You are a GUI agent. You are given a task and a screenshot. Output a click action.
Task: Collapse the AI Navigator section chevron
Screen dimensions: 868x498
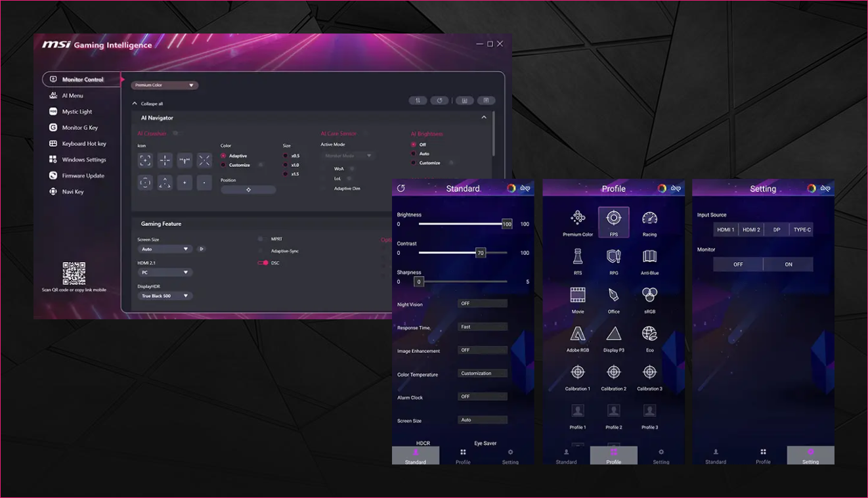point(484,118)
